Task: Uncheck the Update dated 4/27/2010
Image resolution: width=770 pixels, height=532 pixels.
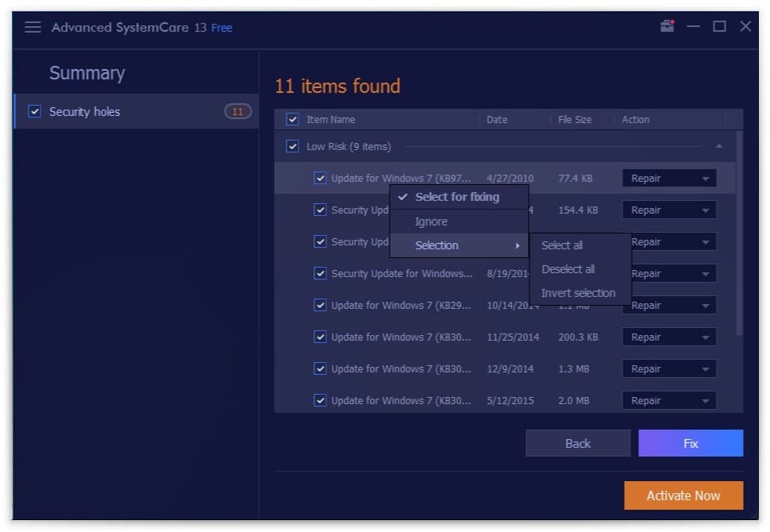Action: click(x=320, y=178)
